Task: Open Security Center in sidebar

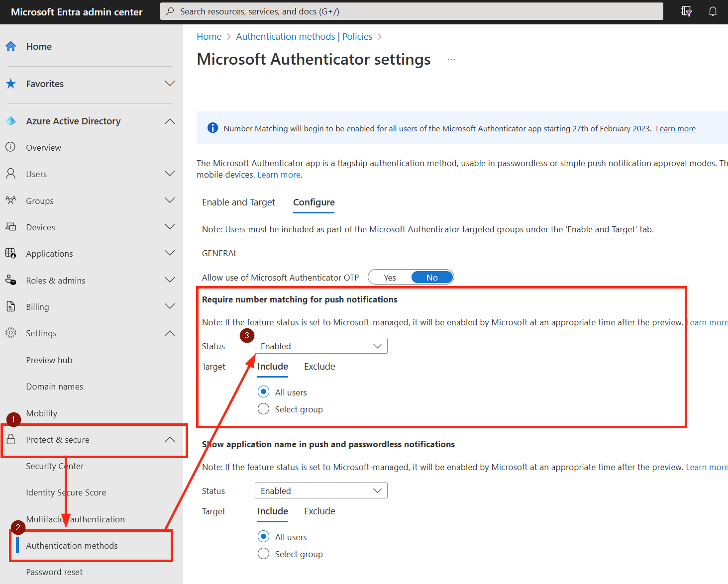Action: point(55,466)
